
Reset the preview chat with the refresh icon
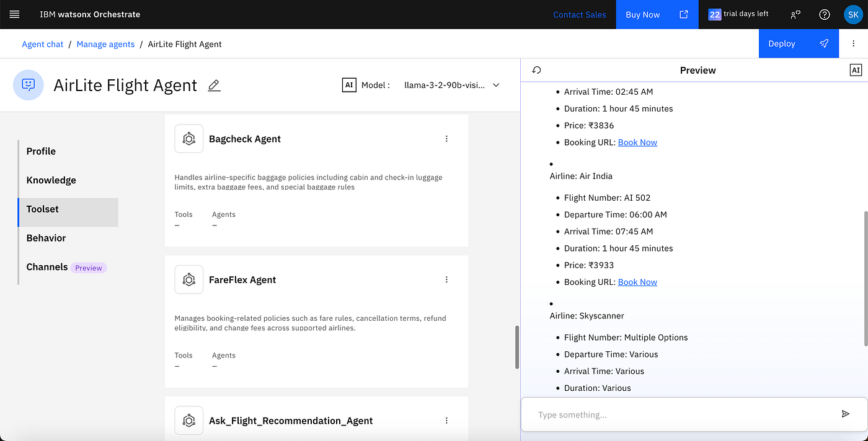tap(537, 70)
